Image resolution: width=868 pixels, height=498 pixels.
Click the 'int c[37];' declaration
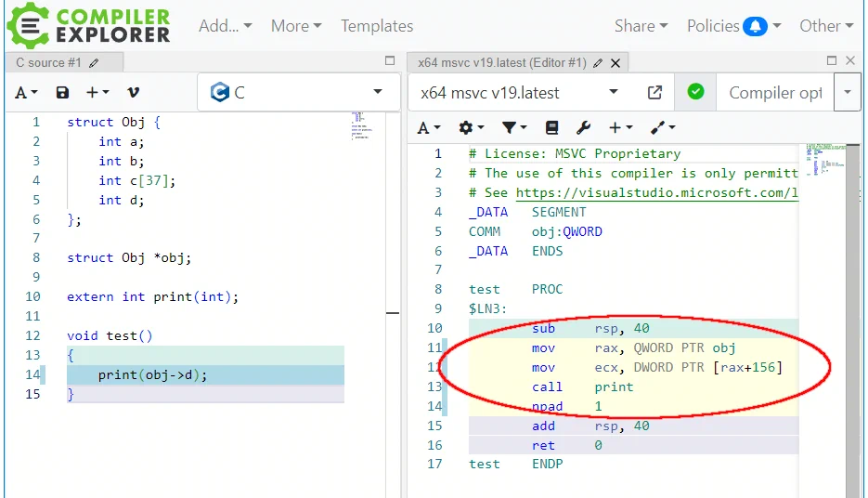point(137,180)
